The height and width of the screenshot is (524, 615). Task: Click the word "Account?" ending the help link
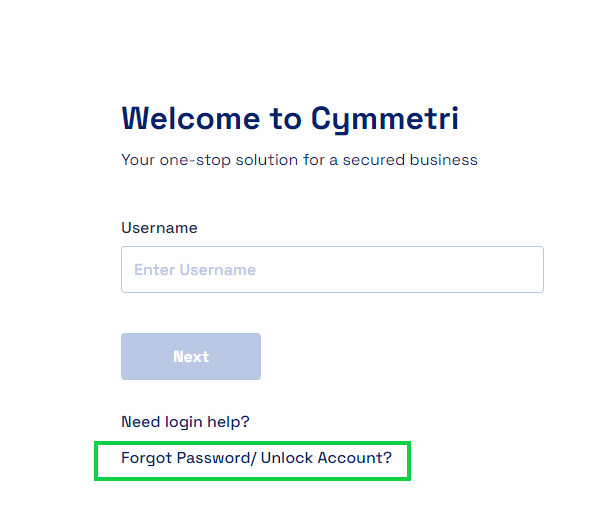pyautogui.click(x=354, y=458)
